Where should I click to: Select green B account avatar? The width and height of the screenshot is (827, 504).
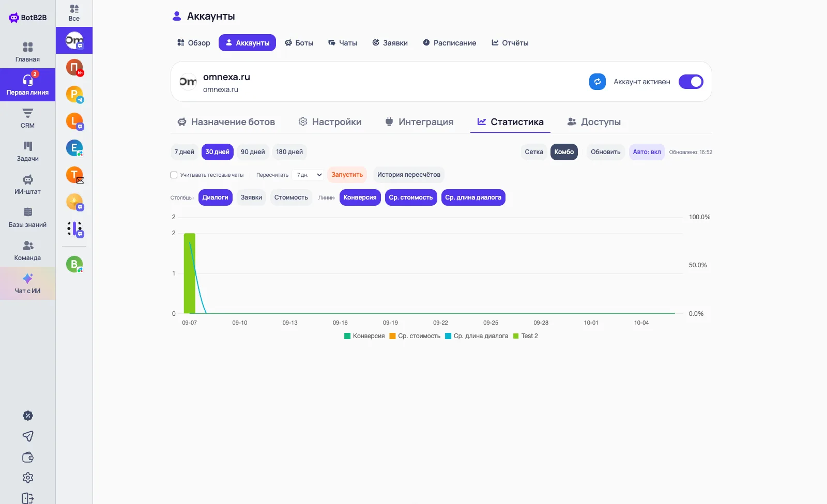pyautogui.click(x=74, y=264)
